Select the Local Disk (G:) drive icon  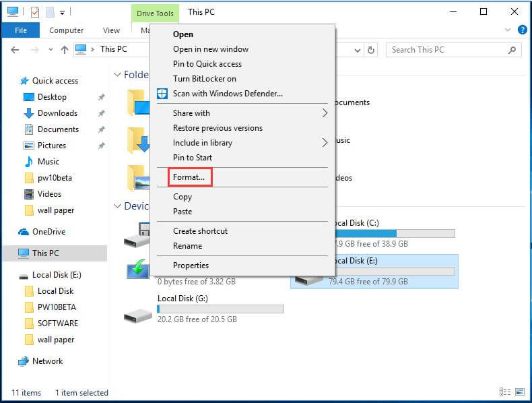click(x=138, y=315)
